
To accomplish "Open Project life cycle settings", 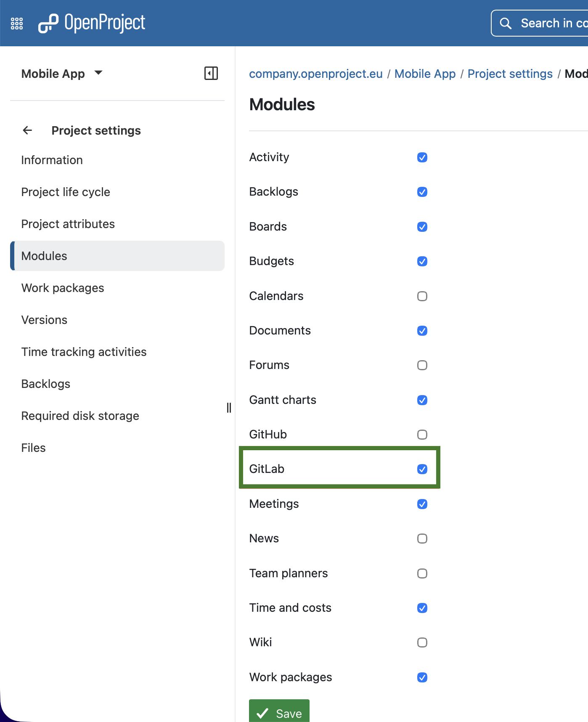I will 117,192.
